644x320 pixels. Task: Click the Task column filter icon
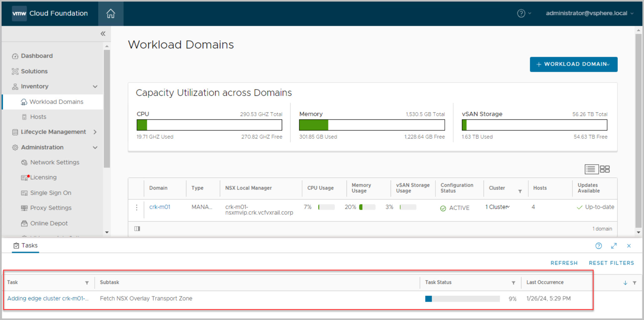(87, 283)
